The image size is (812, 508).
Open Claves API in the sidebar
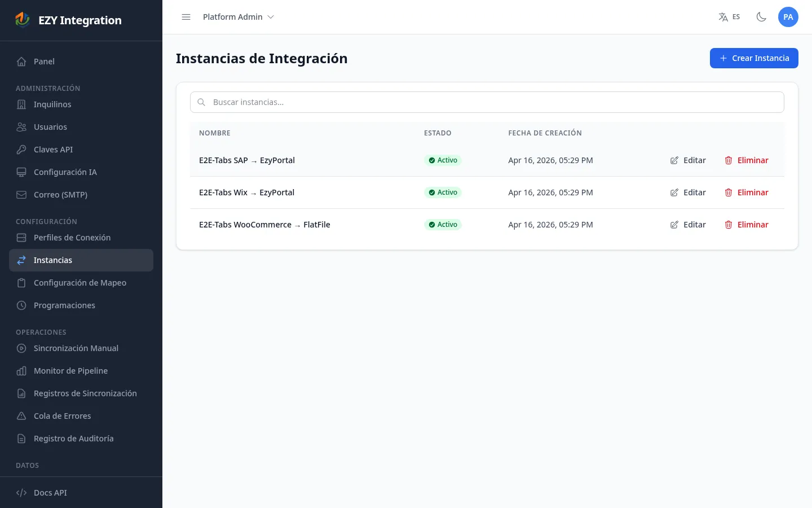pyautogui.click(x=81, y=150)
